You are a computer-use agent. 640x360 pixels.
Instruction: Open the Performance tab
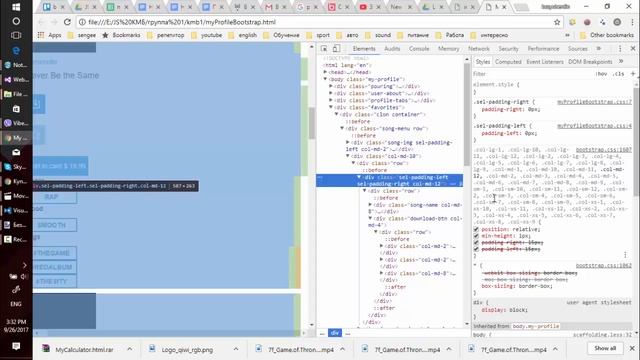[x=543, y=49]
